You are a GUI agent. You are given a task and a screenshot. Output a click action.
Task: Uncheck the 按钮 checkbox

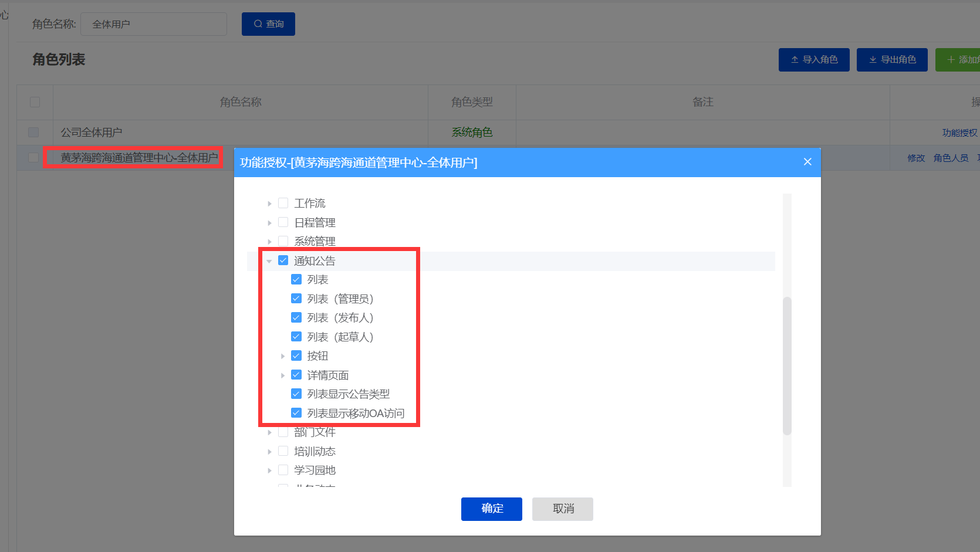pos(296,355)
